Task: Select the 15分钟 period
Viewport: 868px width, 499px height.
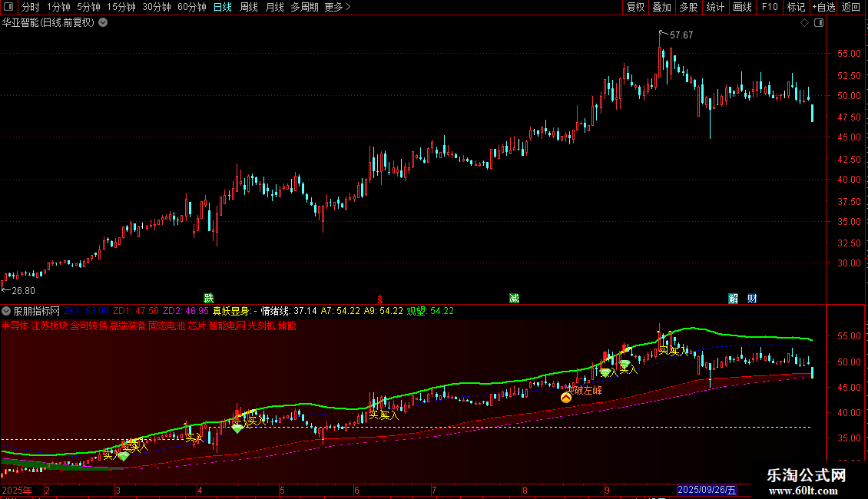Action: [121, 7]
